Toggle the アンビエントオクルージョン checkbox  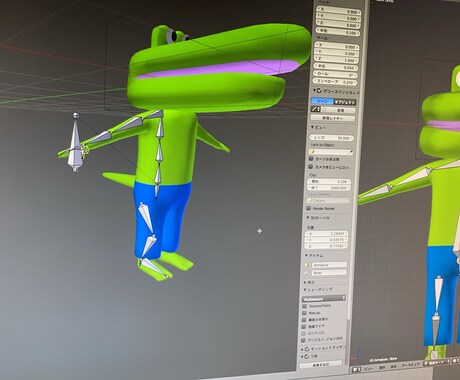click(303, 340)
